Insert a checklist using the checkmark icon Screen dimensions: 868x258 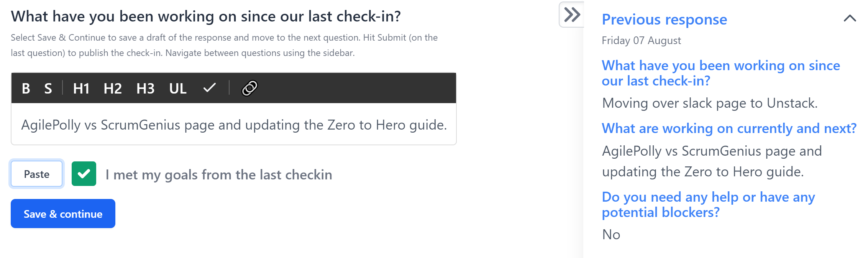tap(209, 89)
